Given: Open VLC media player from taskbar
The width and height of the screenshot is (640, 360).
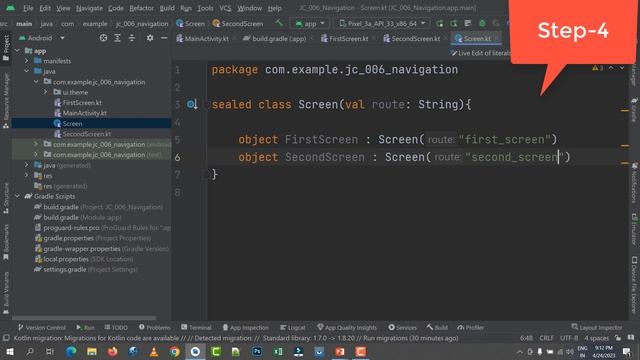Looking at the screenshot, I should tap(154, 352).
